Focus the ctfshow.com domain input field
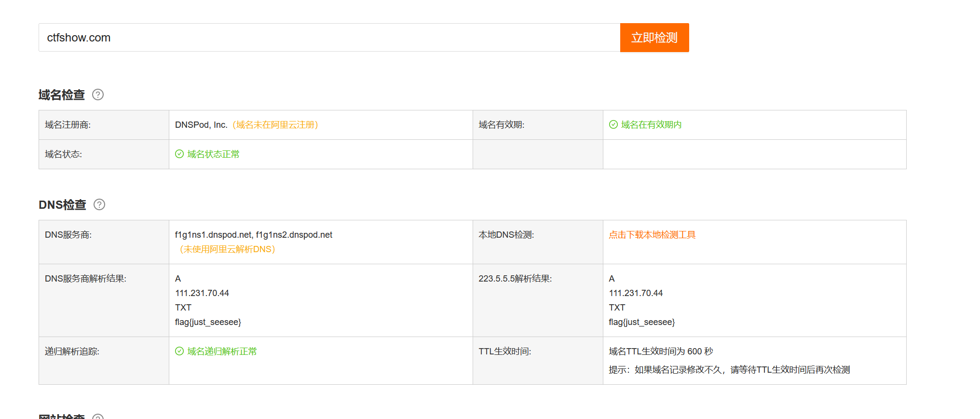 click(x=329, y=38)
